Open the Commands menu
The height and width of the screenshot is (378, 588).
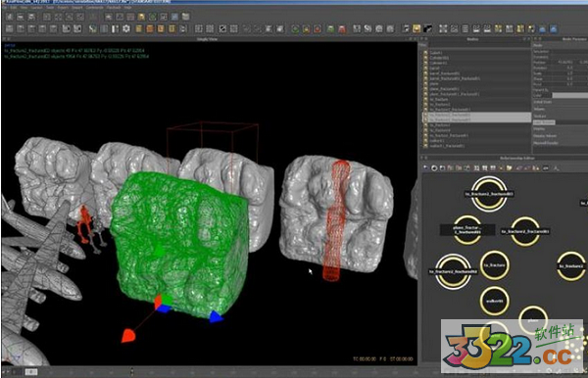pyautogui.click(x=94, y=7)
